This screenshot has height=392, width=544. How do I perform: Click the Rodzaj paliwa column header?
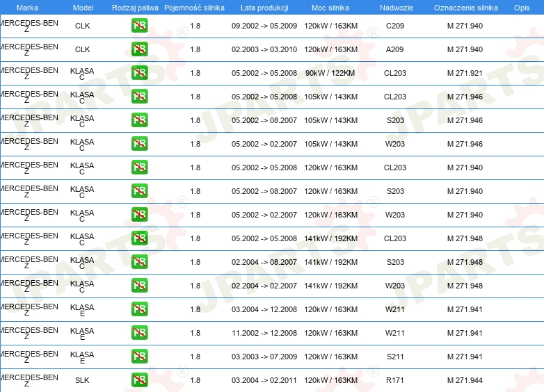[x=135, y=8]
